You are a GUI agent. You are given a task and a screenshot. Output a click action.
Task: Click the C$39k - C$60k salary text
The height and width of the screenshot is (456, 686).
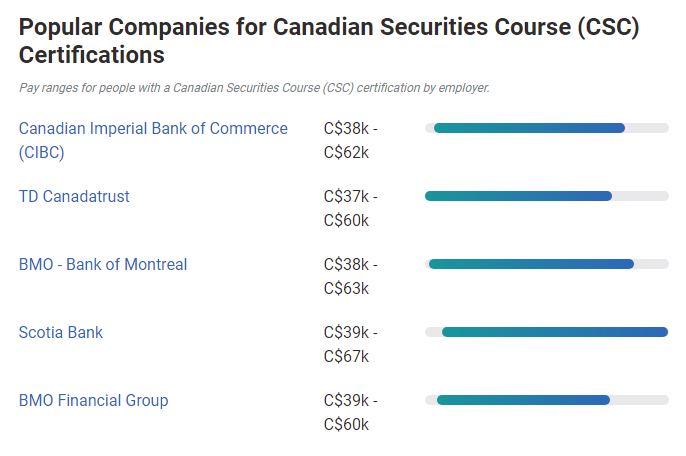coord(350,412)
